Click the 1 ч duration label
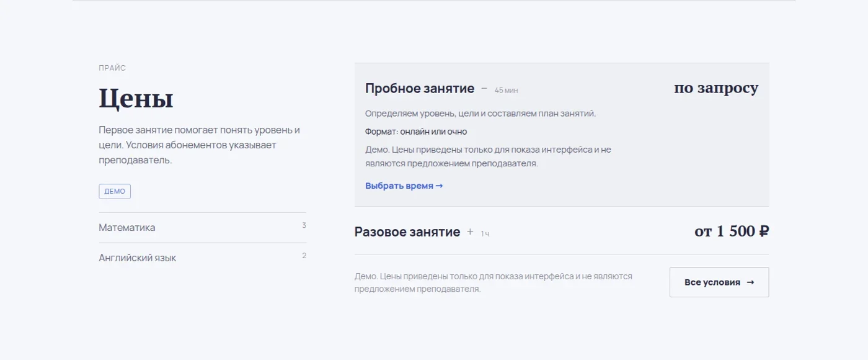The height and width of the screenshot is (360, 868). pos(485,234)
